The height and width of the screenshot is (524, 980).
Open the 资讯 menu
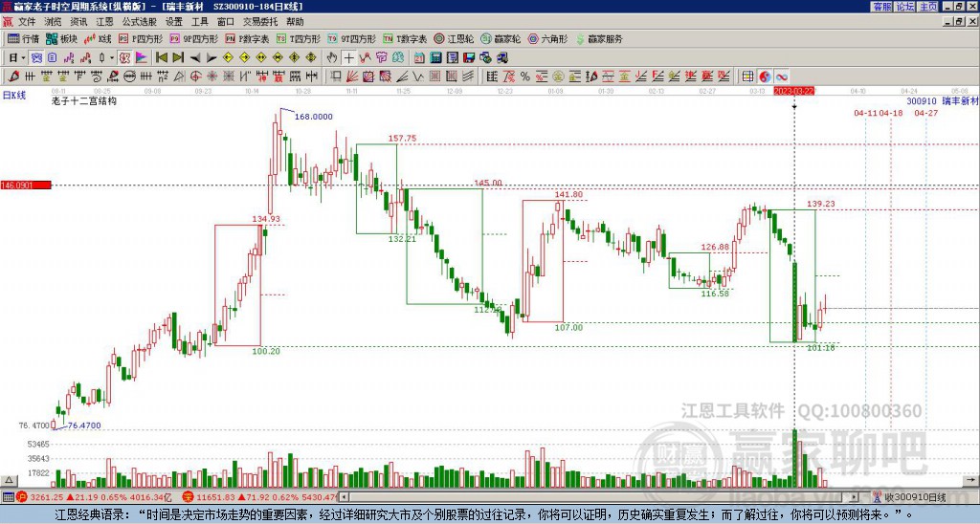click(x=78, y=22)
